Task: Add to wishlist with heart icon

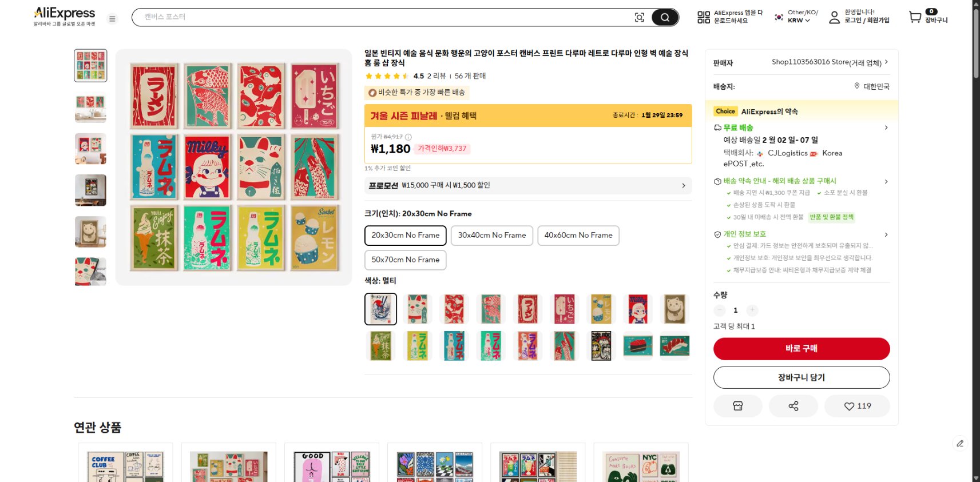Action: (x=857, y=406)
